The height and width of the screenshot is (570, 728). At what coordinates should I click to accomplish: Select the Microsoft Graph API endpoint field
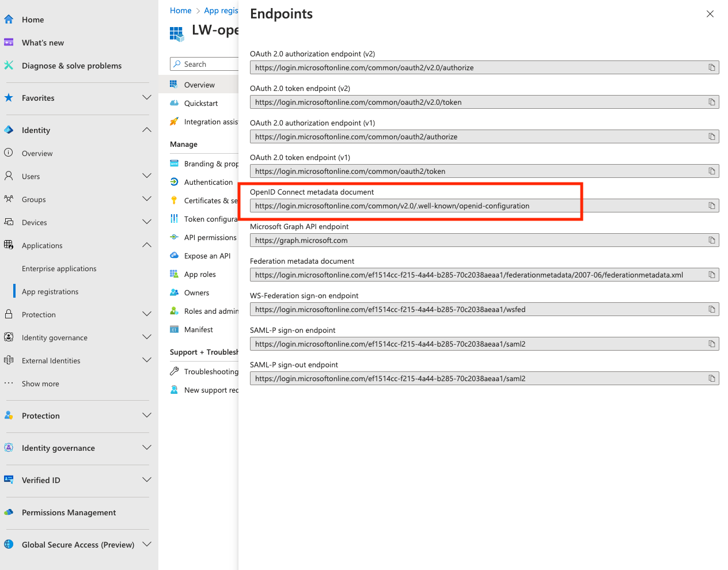click(x=484, y=240)
